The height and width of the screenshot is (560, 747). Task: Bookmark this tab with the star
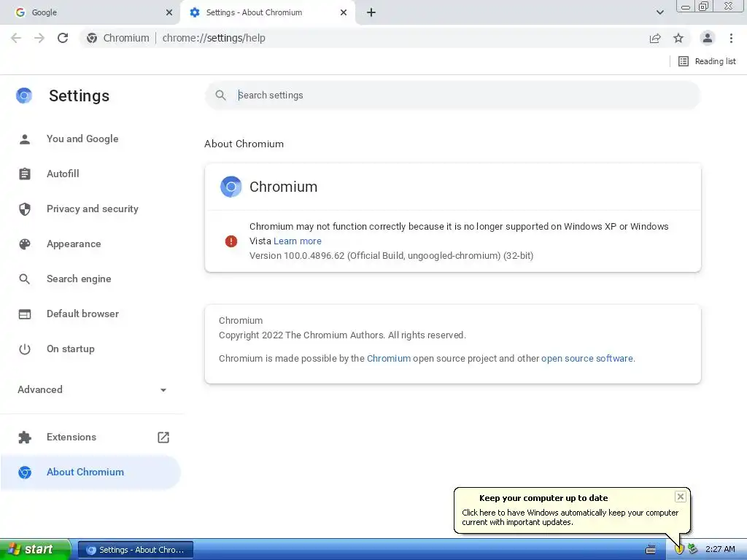678,38
